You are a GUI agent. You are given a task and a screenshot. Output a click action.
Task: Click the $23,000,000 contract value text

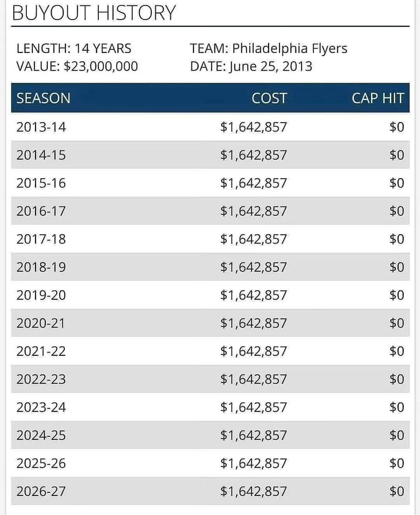coord(101,66)
